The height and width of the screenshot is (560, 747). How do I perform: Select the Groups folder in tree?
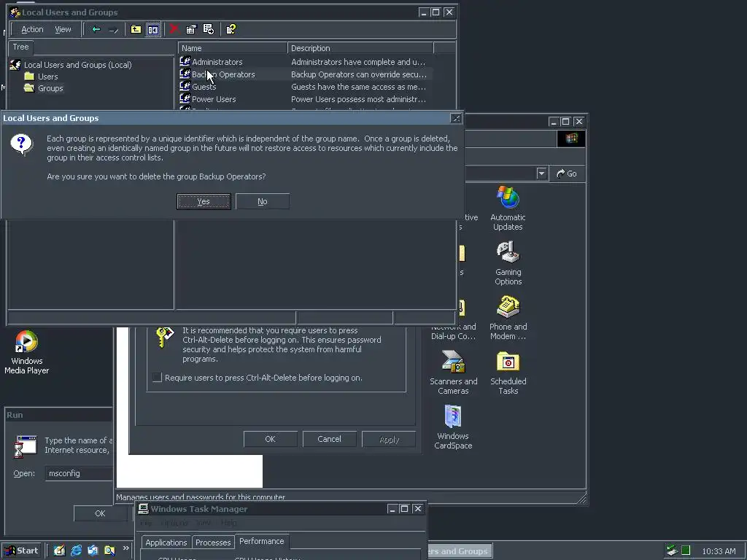[50, 88]
